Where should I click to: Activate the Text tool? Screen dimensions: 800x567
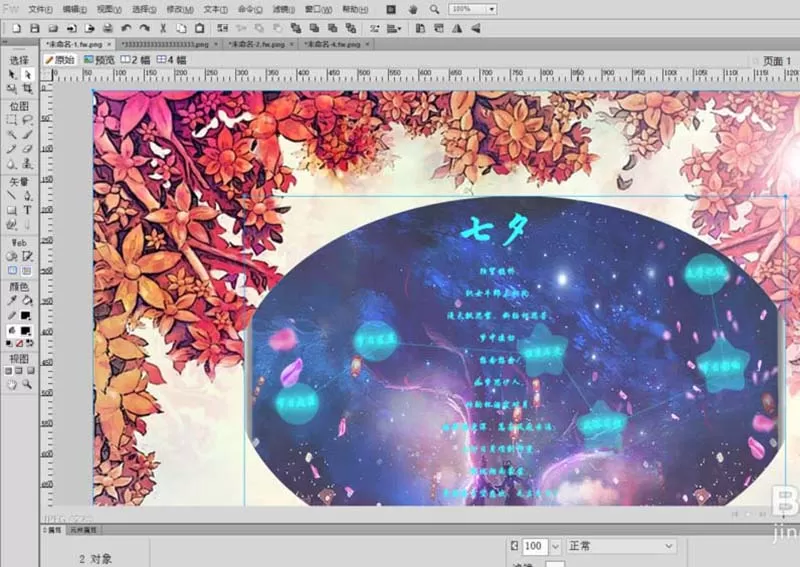pyautogui.click(x=28, y=210)
